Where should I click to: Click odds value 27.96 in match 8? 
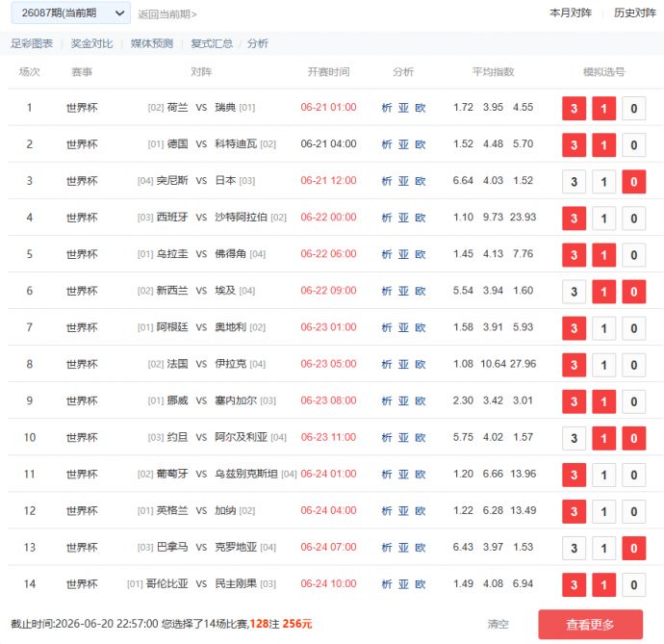pos(523,364)
